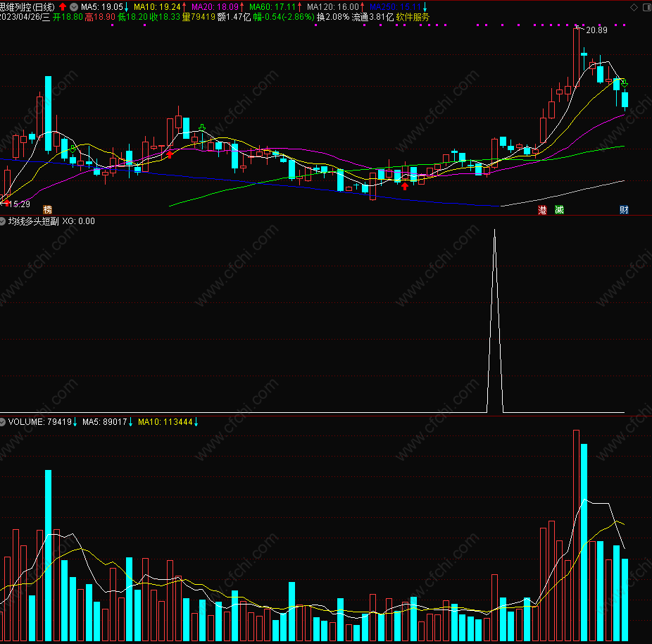Click the green 减 marker at chart bottom
The height and width of the screenshot is (644, 652).
point(559,210)
